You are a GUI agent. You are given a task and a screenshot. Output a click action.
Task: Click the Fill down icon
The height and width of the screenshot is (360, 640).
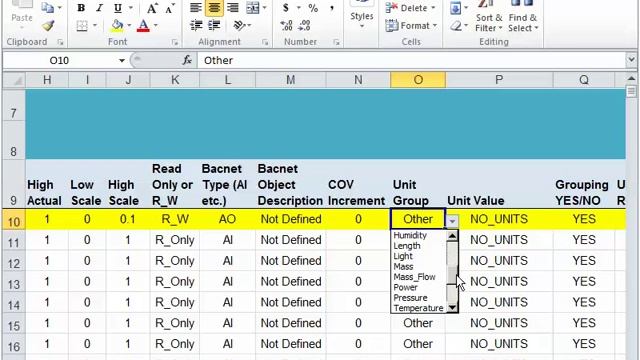pyautogui.click(x=455, y=8)
